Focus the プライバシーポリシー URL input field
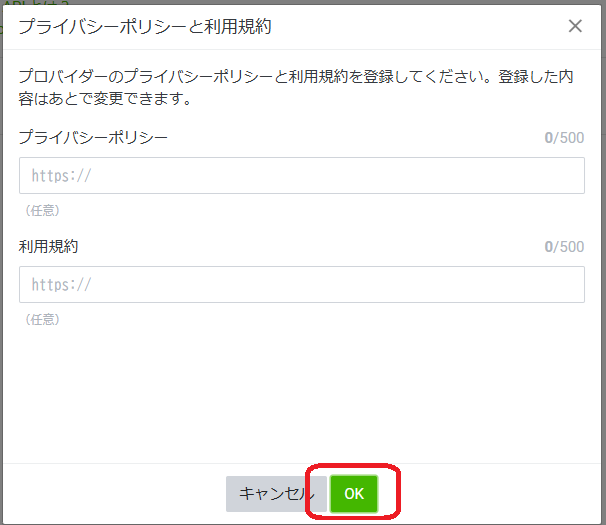The width and height of the screenshot is (606, 525). tap(302, 176)
